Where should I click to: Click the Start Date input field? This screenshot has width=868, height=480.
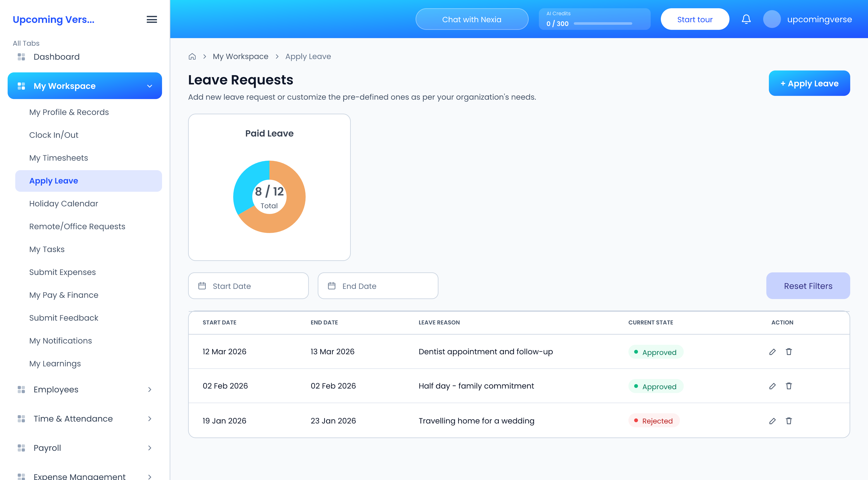point(248,286)
